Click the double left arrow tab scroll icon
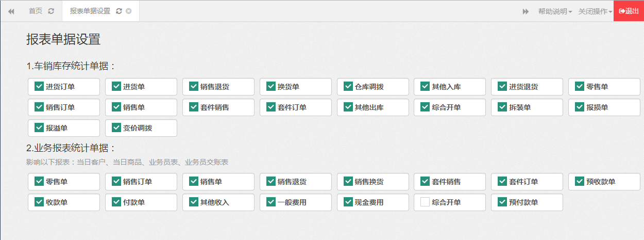The image size is (644, 240). (11, 11)
